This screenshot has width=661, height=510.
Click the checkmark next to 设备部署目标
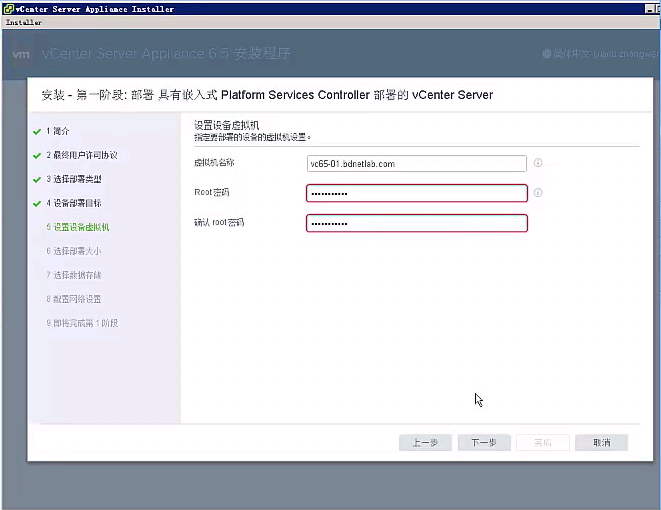(37, 204)
